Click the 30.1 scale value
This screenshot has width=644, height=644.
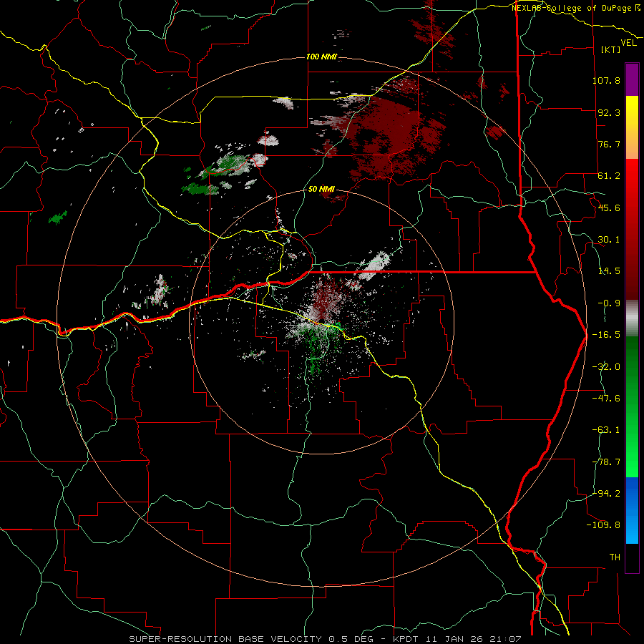[x=609, y=240]
